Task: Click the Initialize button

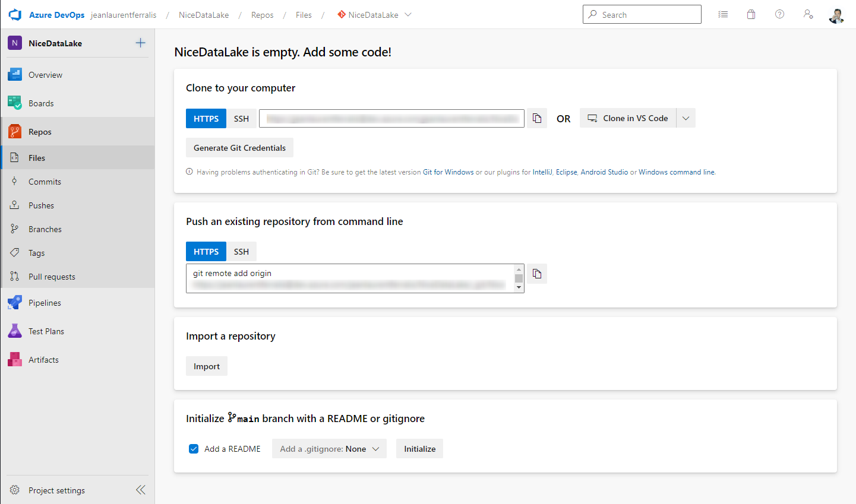Action: pyautogui.click(x=420, y=449)
